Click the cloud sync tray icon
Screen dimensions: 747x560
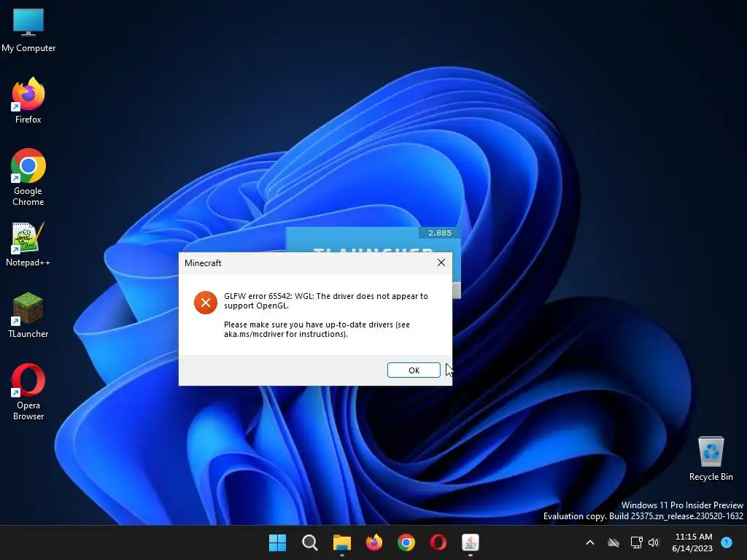coord(614,542)
